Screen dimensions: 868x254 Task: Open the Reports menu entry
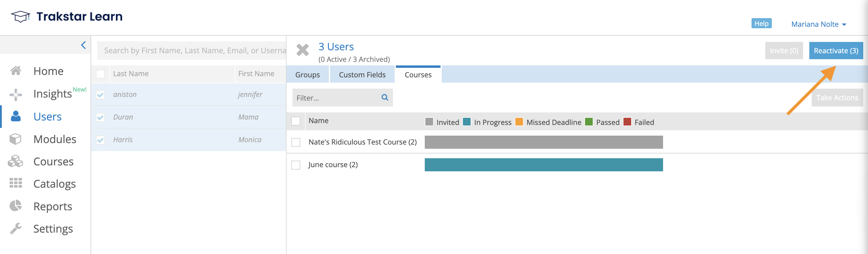click(x=52, y=206)
